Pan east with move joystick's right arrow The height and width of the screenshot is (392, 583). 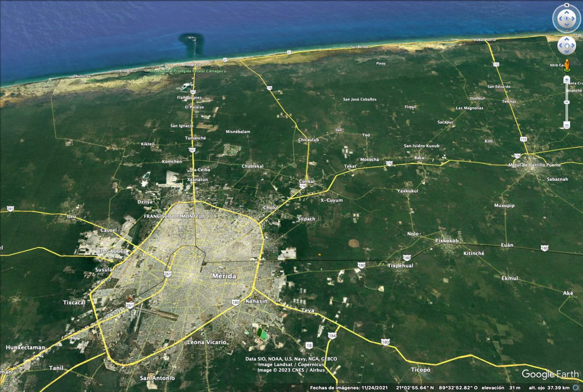pyautogui.click(x=573, y=46)
